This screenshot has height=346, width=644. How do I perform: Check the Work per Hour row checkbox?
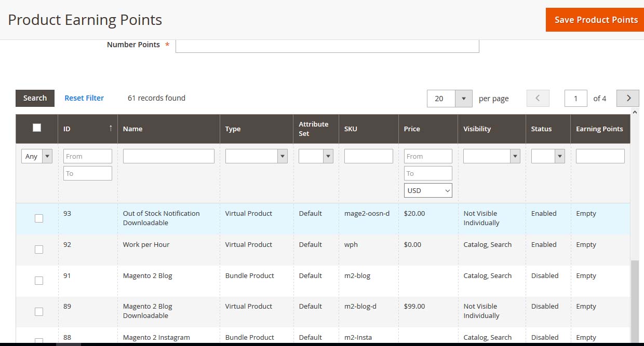39,250
